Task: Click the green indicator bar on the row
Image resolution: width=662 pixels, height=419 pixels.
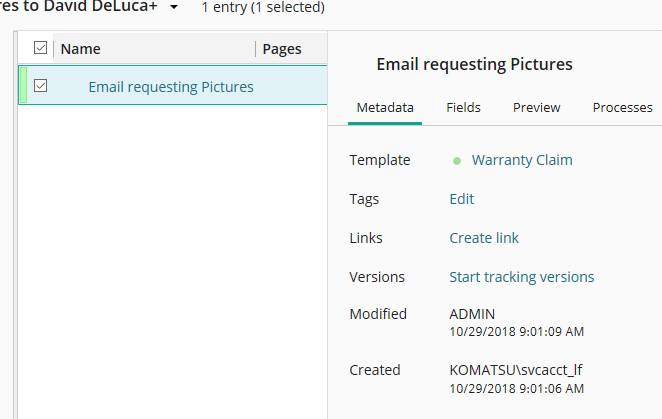Action: 23,86
